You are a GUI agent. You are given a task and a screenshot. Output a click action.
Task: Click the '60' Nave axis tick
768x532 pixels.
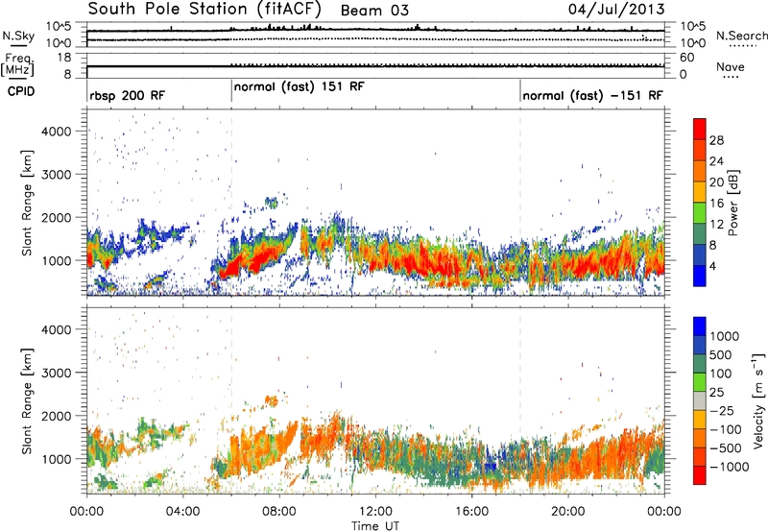pos(687,58)
